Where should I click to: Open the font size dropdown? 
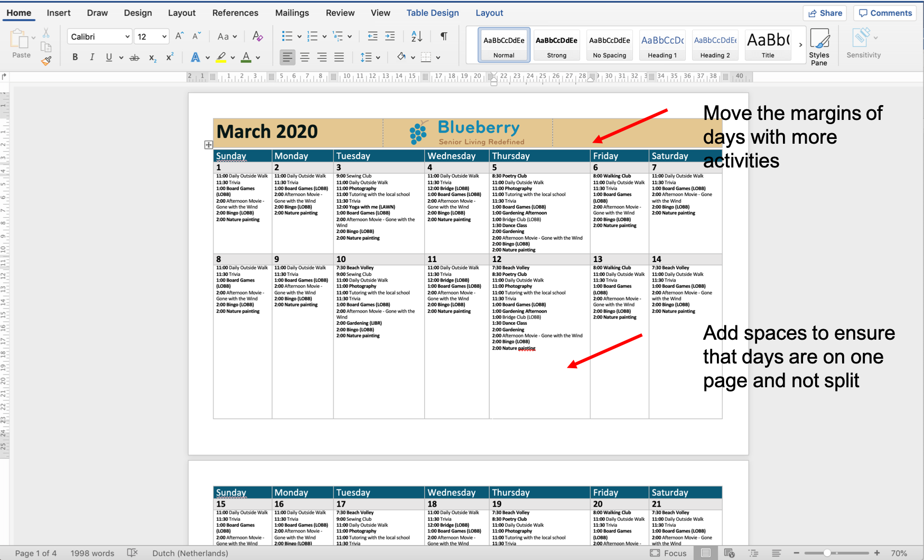click(164, 36)
